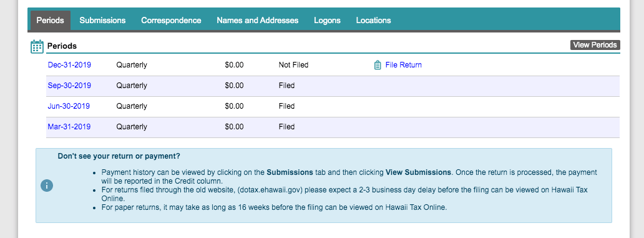Click the $0.00 amount in Dec-31-2019 row

point(234,65)
